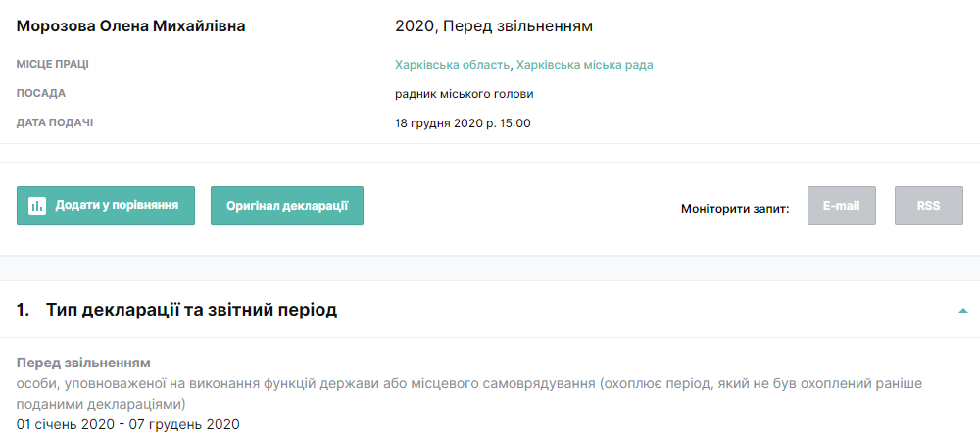The width and height of the screenshot is (980, 437).
Task: Click the declarant name Морозова Олена Михайлівна
Action: tap(131, 25)
